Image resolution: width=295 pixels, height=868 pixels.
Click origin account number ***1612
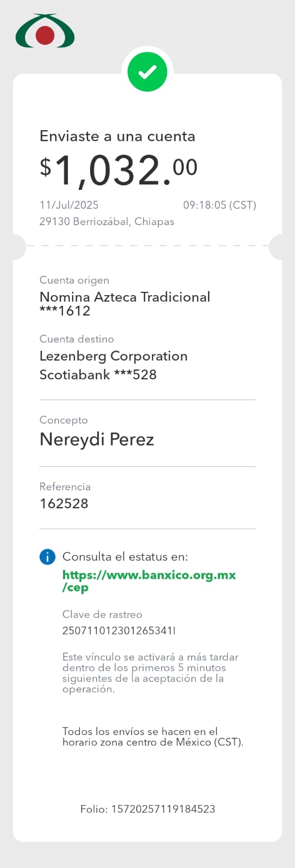coord(65,311)
